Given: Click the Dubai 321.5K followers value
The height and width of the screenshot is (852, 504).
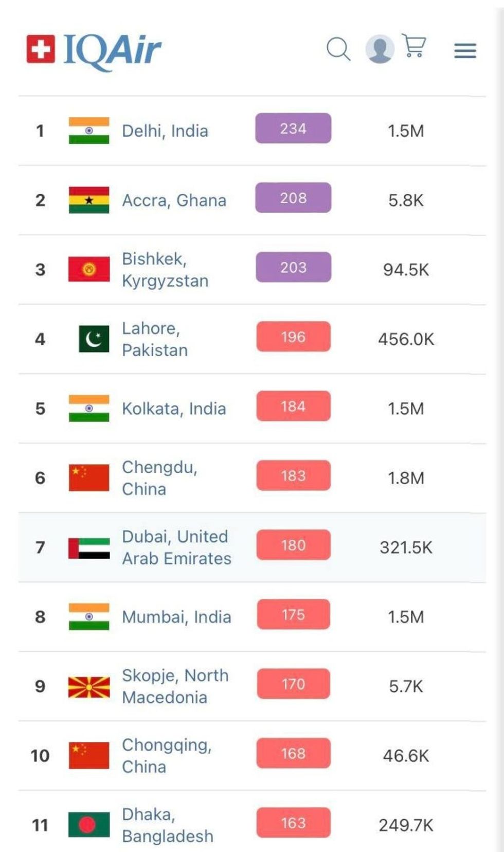Looking at the screenshot, I should point(406,548).
